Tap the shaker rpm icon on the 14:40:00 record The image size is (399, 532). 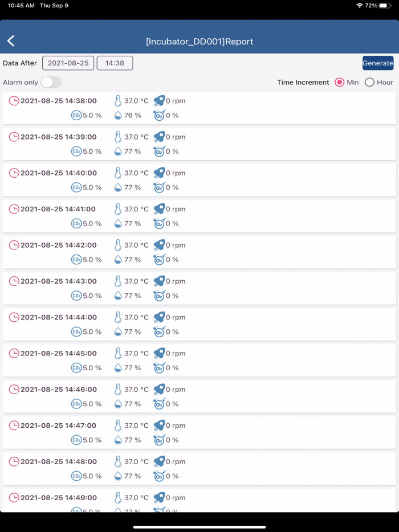(x=159, y=173)
